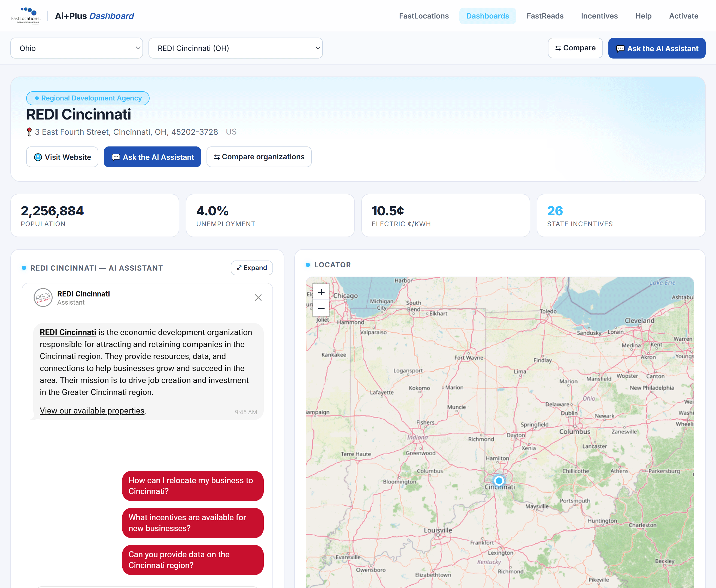Image resolution: width=716 pixels, height=588 pixels.
Task: Go to the Incentives page
Action: click(x=599, y=16)
